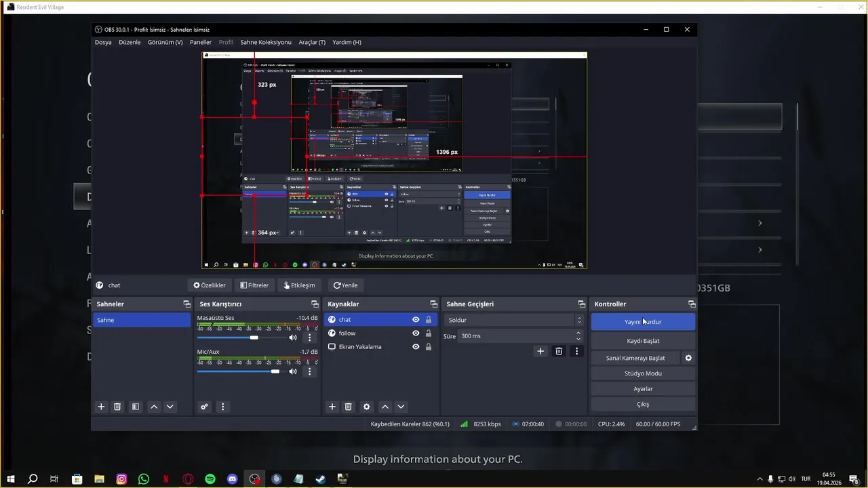Move scene down with arrow in Sahneler
This screenshot has height=488, width=868.
tap(170, 407)
